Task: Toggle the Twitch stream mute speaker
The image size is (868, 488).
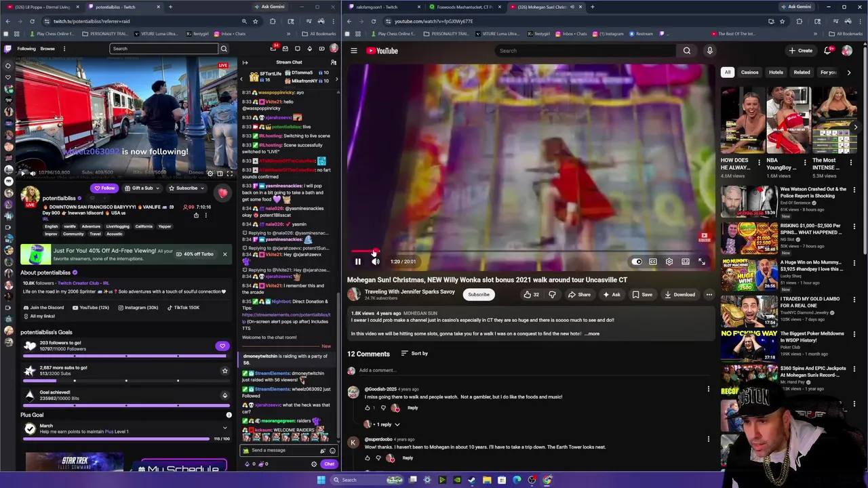Action: (x=32, y=173)
